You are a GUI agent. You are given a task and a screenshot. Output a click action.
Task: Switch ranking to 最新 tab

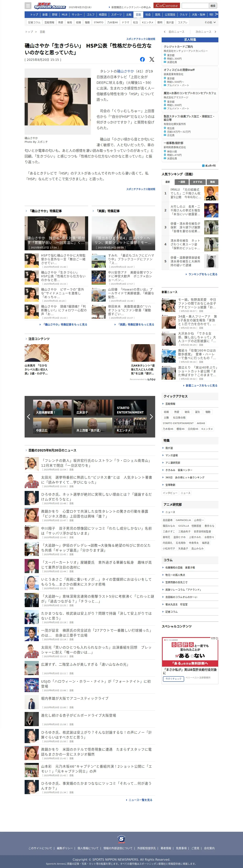click(168, 182)
